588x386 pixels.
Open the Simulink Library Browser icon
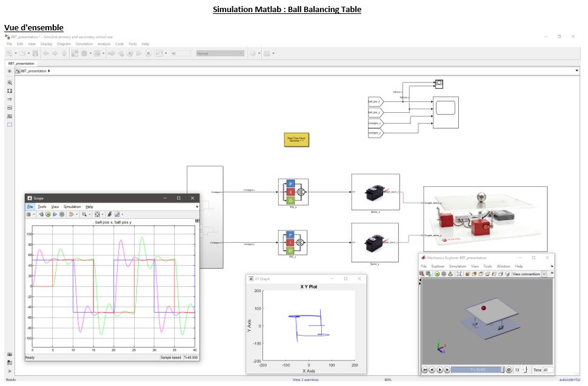click(75, 53)
